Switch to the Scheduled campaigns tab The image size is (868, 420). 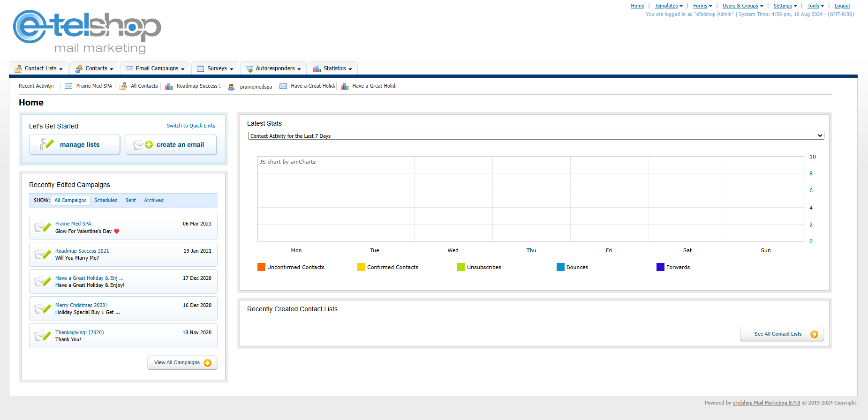click(106, 200)
